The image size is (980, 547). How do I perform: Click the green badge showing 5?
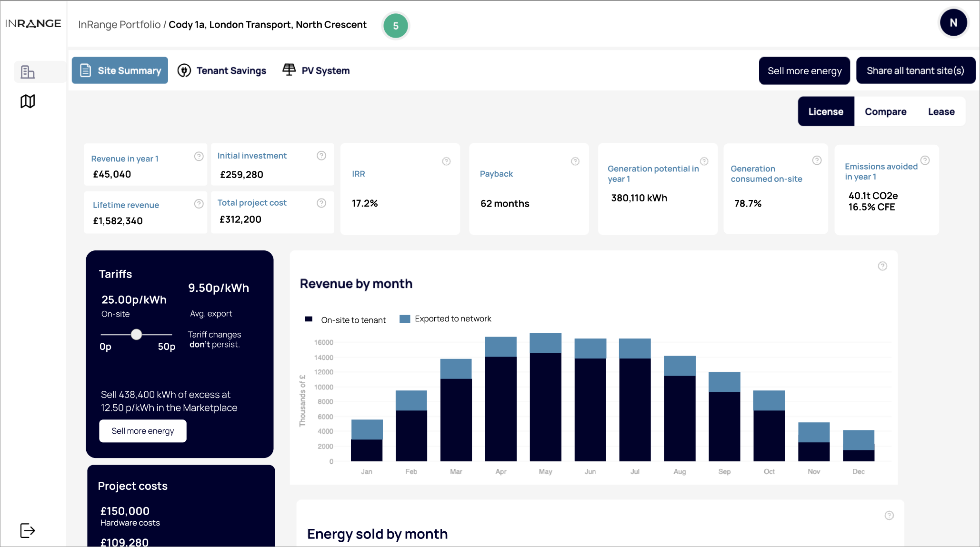[x=395, y=26]
